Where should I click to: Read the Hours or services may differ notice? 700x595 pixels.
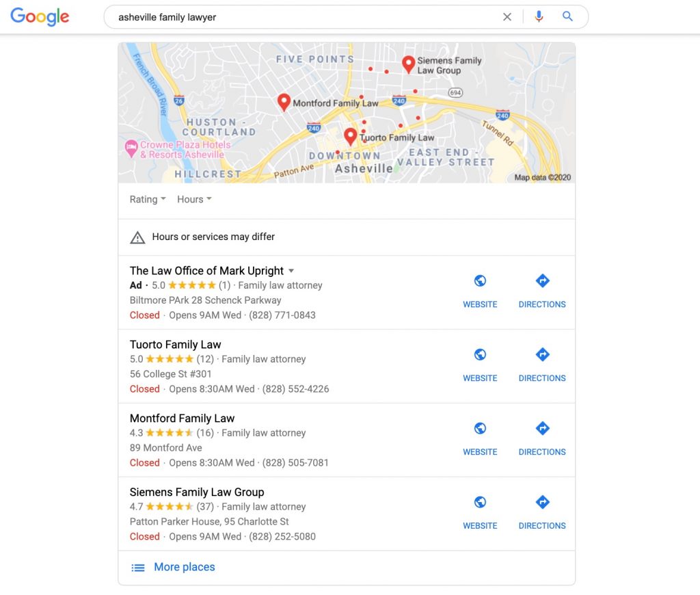(213, 237)
